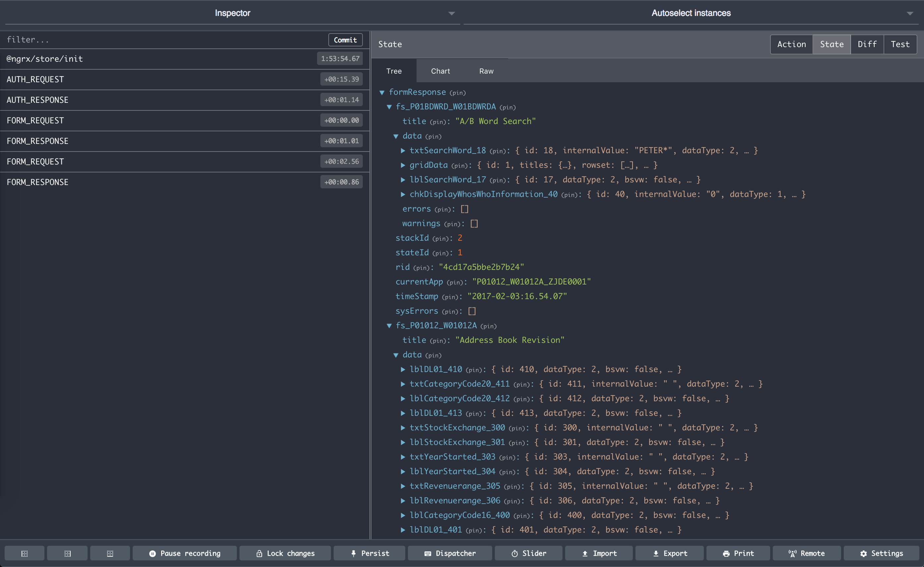Switch to the Chart tab
Image resolution: width=924 pixels, height=567 pixels.
[x=440, y=71]
